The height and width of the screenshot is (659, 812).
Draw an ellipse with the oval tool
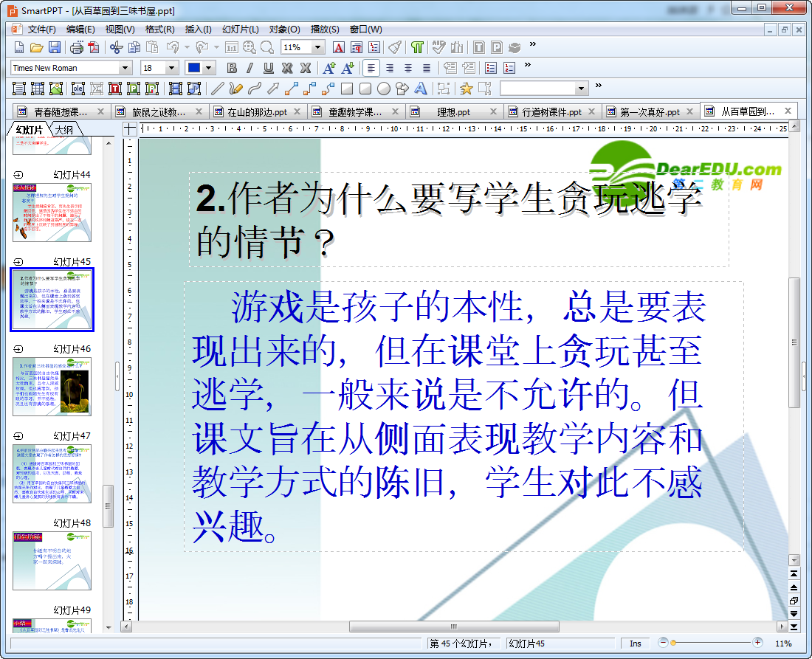(384, 89)
